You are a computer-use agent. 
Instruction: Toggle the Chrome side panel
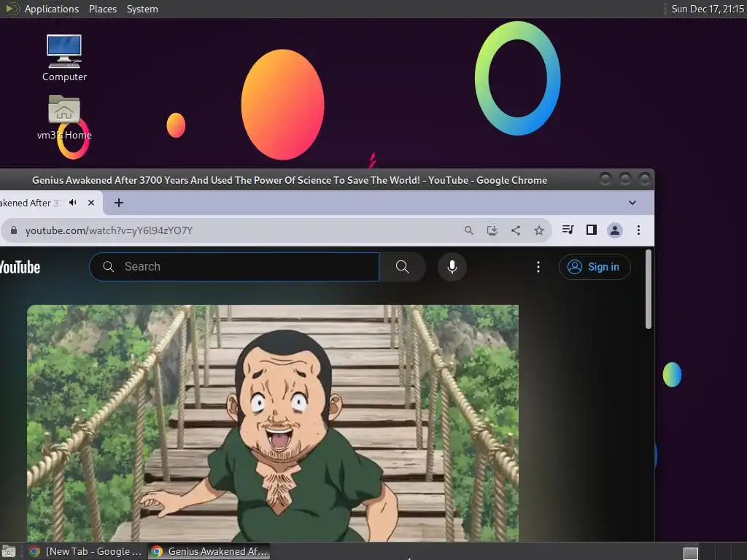[591, 230]
